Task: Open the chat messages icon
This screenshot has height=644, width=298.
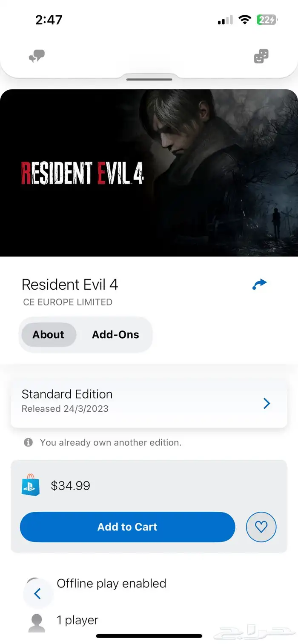Action: pos(37,56)
